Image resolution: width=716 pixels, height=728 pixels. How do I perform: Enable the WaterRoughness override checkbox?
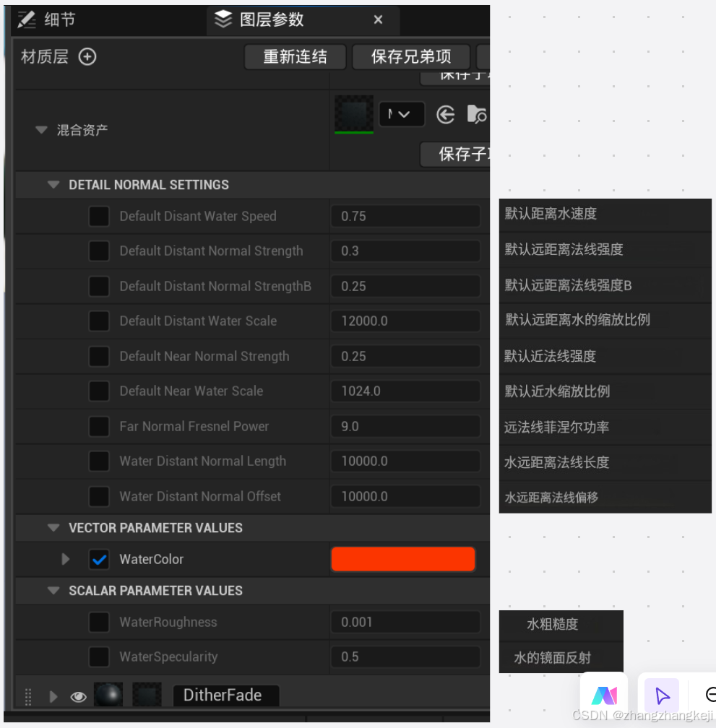(x=99, y=622)
